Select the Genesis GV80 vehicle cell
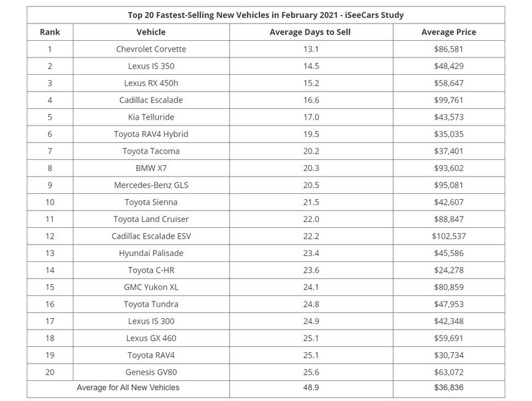 tap(151, 372)
